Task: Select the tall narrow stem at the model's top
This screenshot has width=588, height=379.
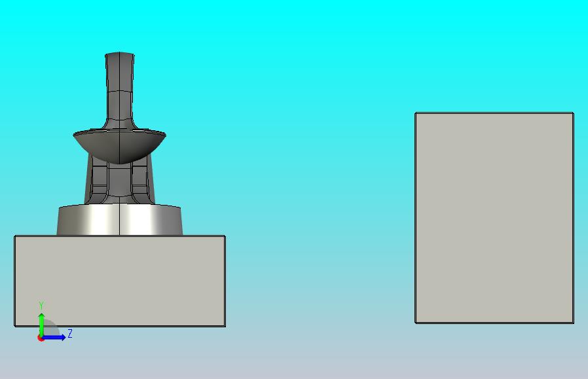Action: [120, 90]
